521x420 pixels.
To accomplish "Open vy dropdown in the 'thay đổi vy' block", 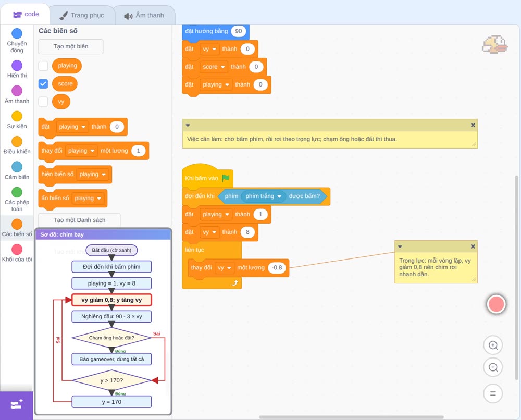I will [x=224, y=268].
